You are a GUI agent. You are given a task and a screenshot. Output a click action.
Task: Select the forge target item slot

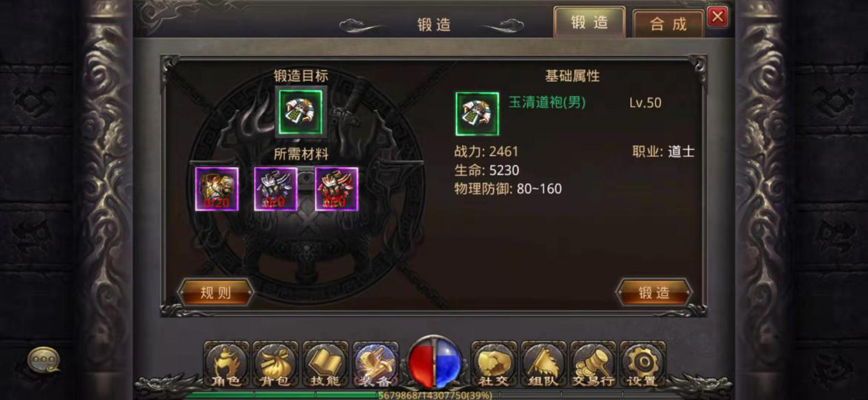[301, 112]
